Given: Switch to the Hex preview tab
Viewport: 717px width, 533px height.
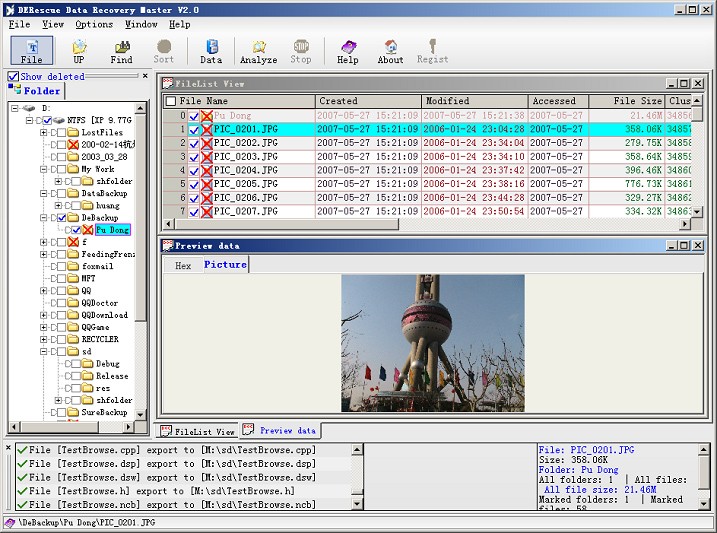Looking at the screenshot, I should tap(183, 266).
